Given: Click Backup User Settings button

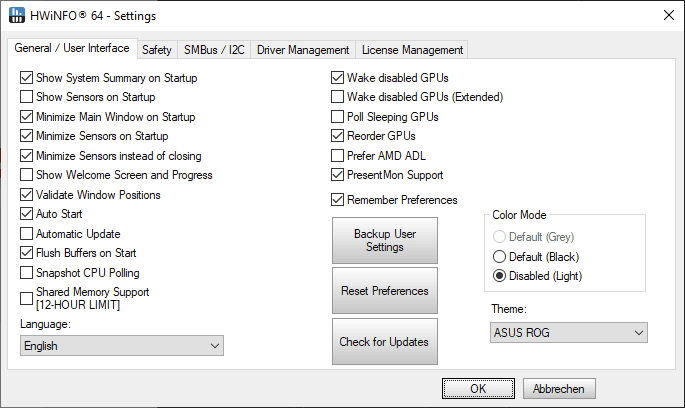Looking at the screenshot, I should coord(385,241).
